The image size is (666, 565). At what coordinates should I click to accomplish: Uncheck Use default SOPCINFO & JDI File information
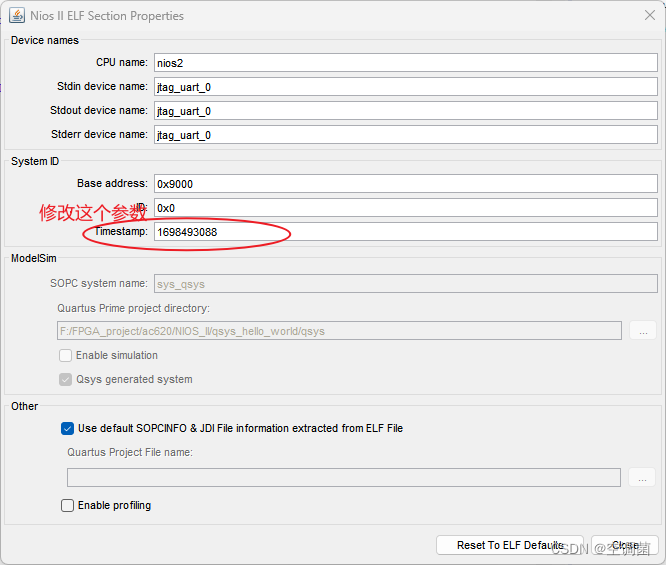(x=67, y=428)
